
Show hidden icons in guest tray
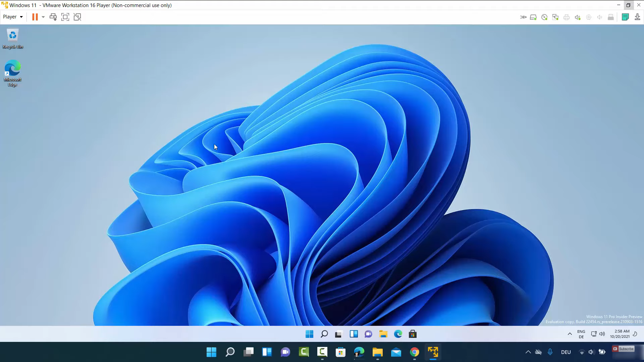coord(570,334)
